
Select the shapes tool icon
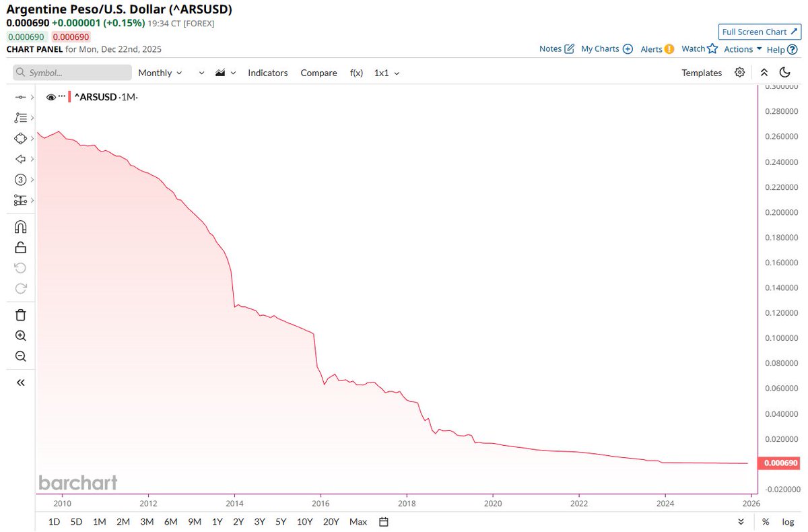point(20,138)
